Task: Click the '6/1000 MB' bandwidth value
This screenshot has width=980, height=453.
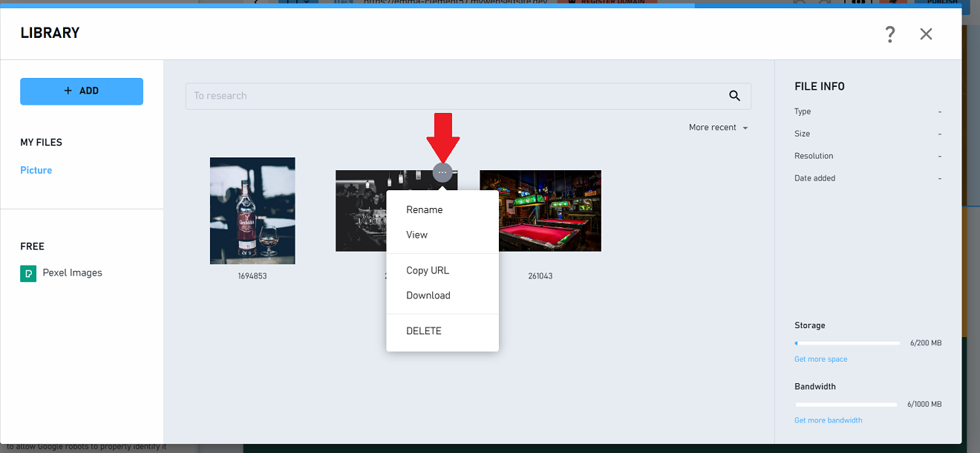Action: (924, 405)
